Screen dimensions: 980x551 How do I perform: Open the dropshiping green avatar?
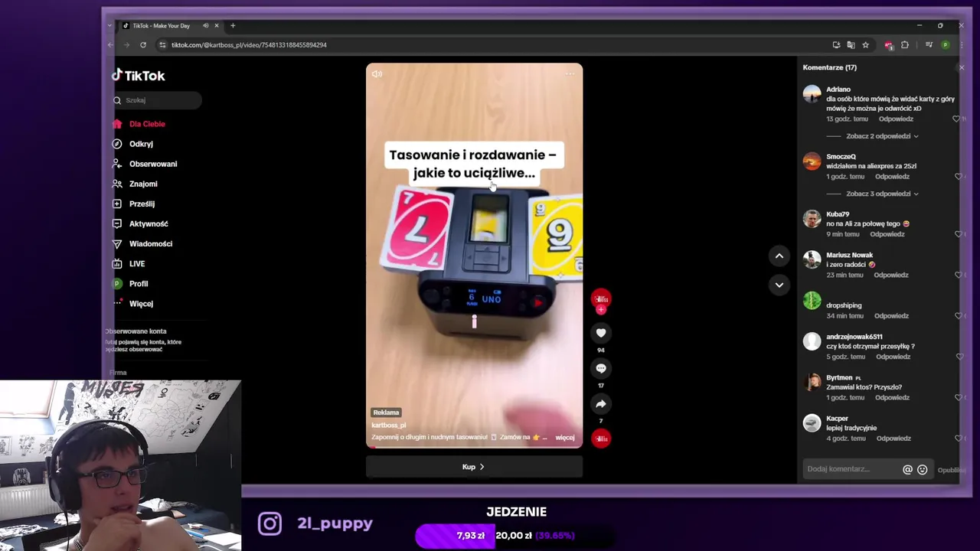tap(812, 301)
